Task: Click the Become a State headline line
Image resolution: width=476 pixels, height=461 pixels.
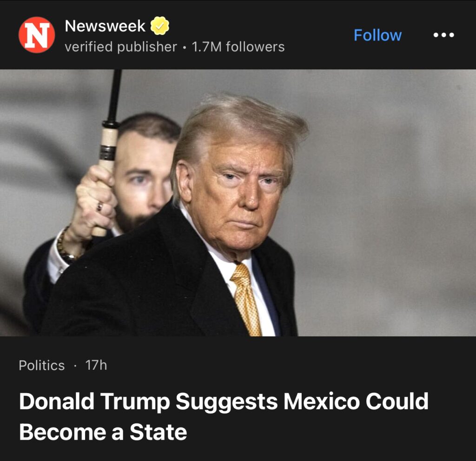Action: pyautogui.click(x=103, y=432)
